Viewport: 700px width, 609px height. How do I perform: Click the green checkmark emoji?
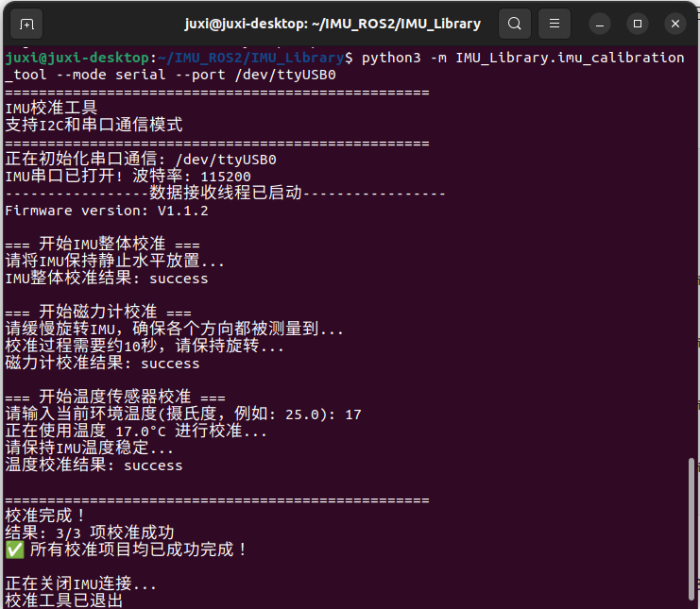click(15, 550)
